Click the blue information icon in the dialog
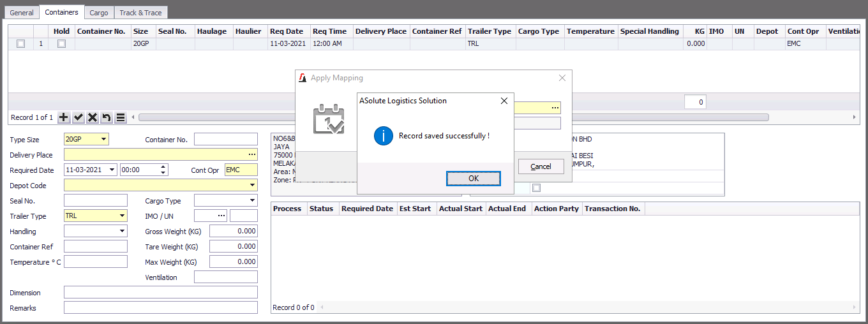This screenshot has width=868, height=324. 383,136
